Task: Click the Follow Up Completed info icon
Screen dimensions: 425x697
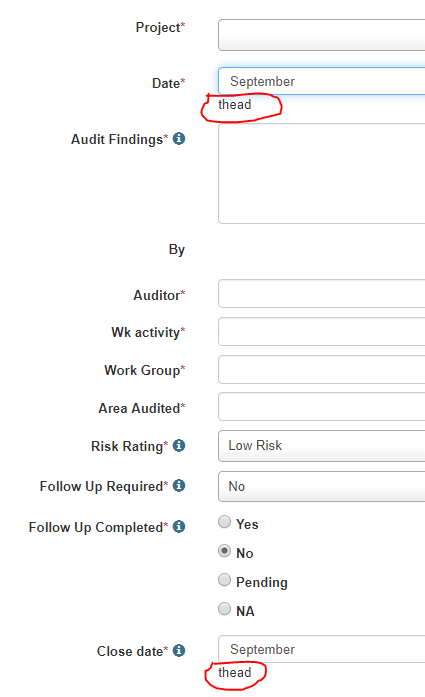Action: pos(179,526)
